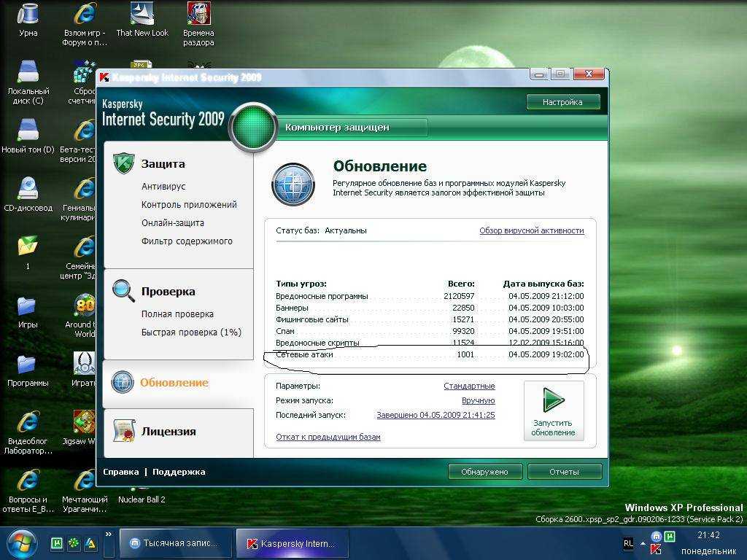The height and width of the screenshot is (560, 747).
Task: Open Онлайн-защита section
Action: pyautogui.click(x=172, y=222)
